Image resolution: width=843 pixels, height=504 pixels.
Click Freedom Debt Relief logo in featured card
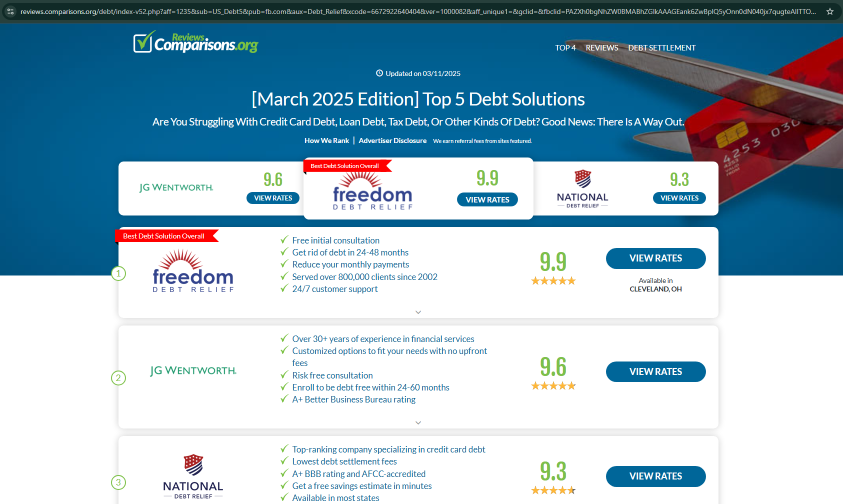pyautogui.click(x=372, y=191)
